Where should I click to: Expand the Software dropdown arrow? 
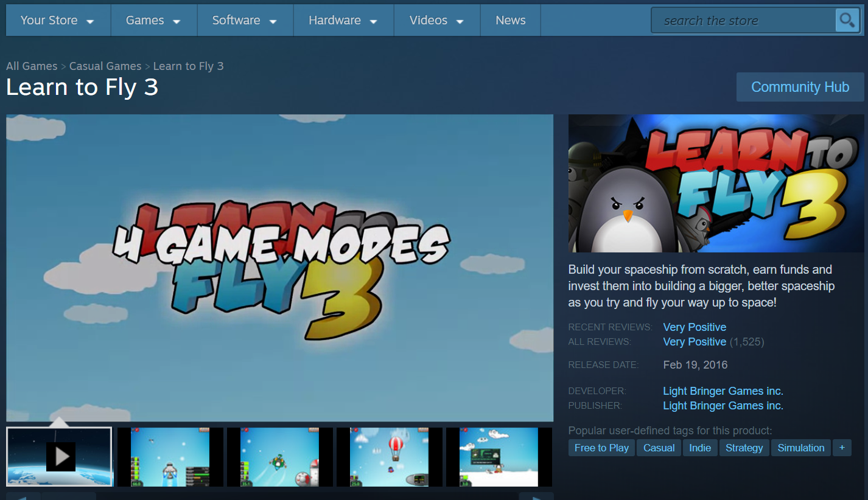pyautogui.click(x=273, y=22)
